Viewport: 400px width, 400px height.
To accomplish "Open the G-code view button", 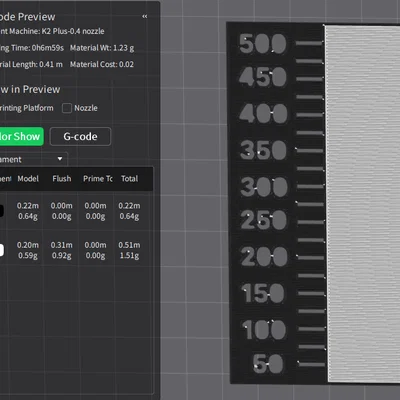I will [80, 136].
